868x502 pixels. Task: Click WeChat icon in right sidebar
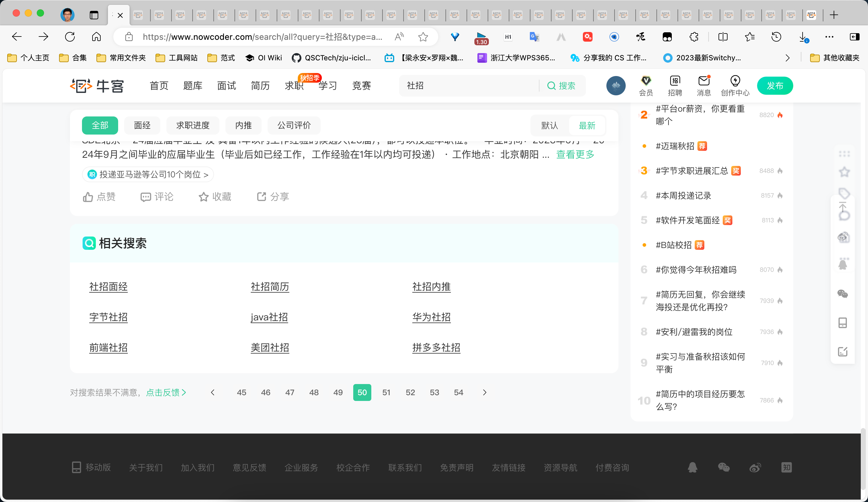[x=842, y=294]
